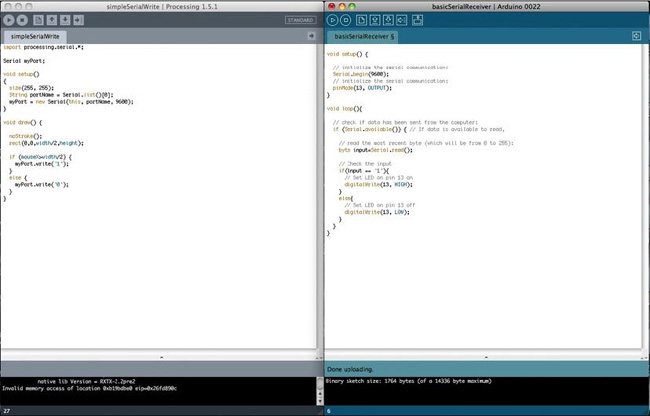This screenshot has height=416, width=650.
Task: Click the 'pinMode(13, OUTPUT);' line
Action: (x=362, y=88)
